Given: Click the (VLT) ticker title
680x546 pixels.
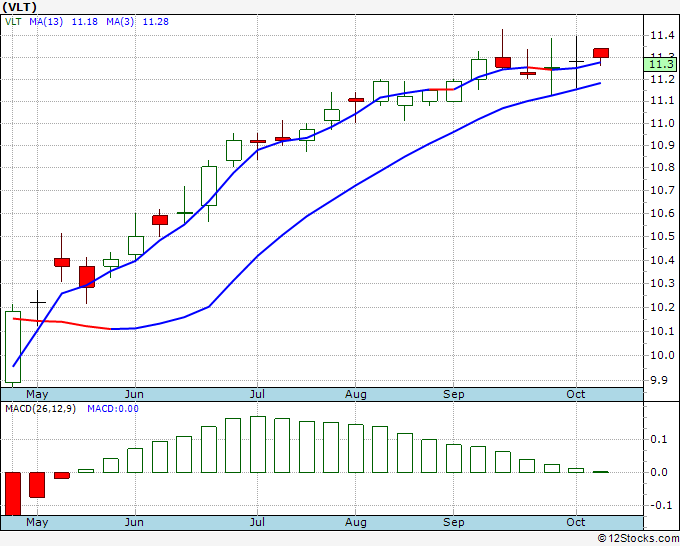Looking at the screenshot, I should coord(21,7).
